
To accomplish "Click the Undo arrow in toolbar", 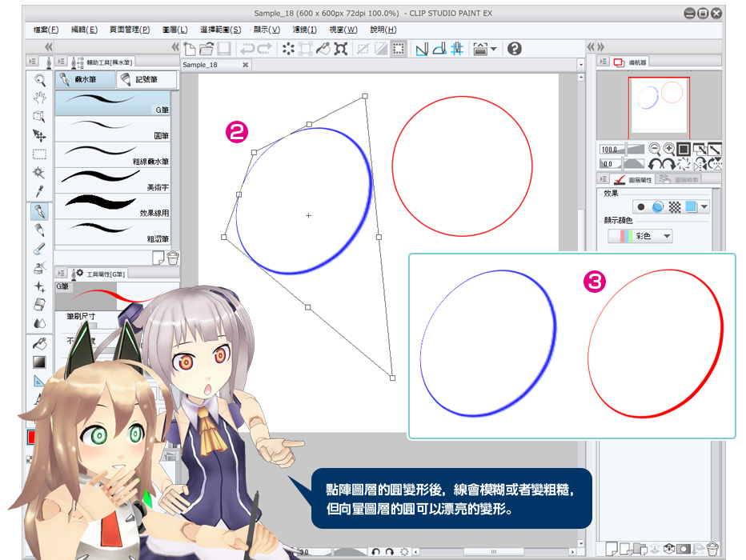I will click(x=247, y=49).
